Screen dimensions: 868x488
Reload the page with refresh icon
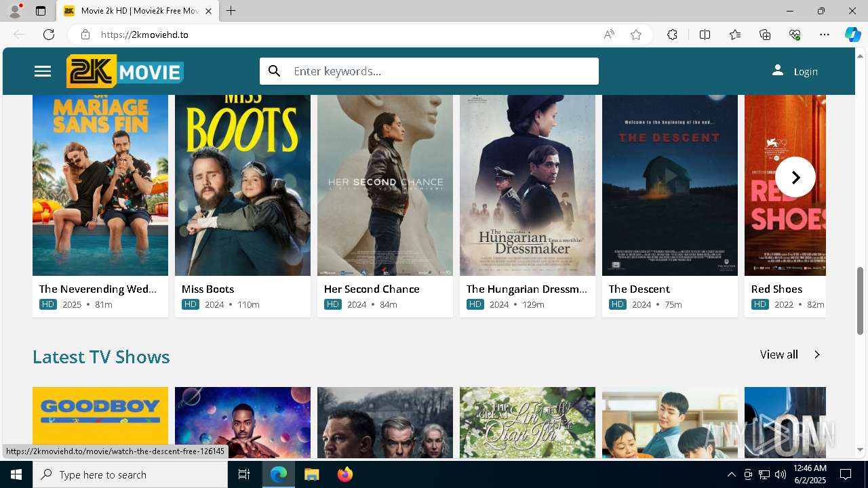click(x=49, y=35)
